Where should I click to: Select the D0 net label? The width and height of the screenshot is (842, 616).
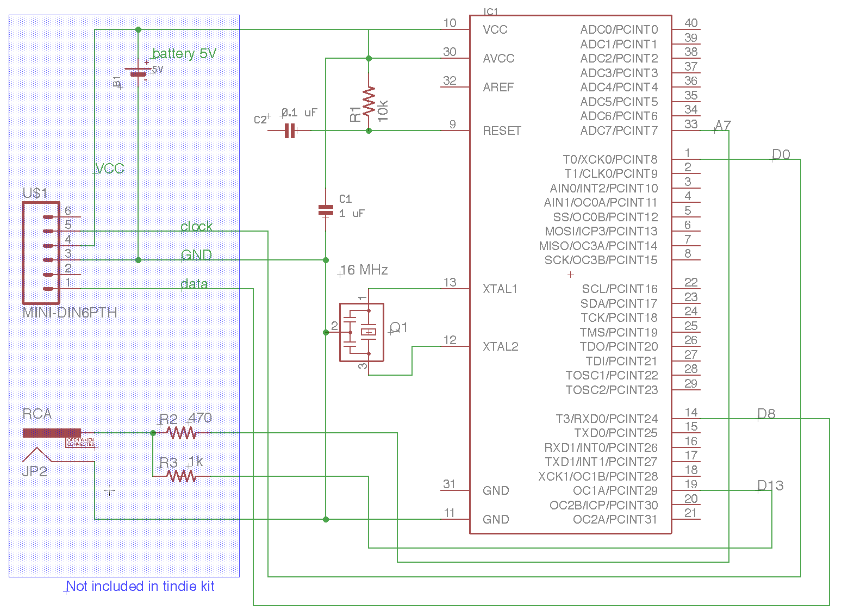781,154
